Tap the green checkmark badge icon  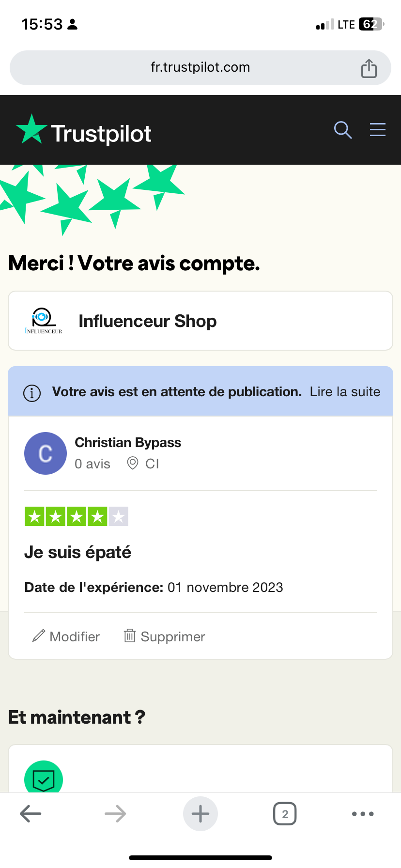44,778
